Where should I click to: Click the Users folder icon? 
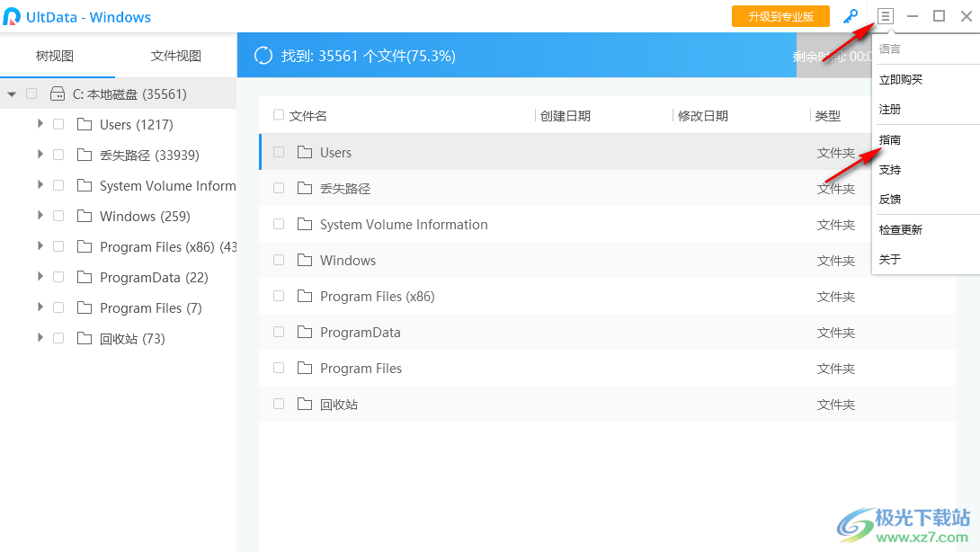[x=304, y=152]
